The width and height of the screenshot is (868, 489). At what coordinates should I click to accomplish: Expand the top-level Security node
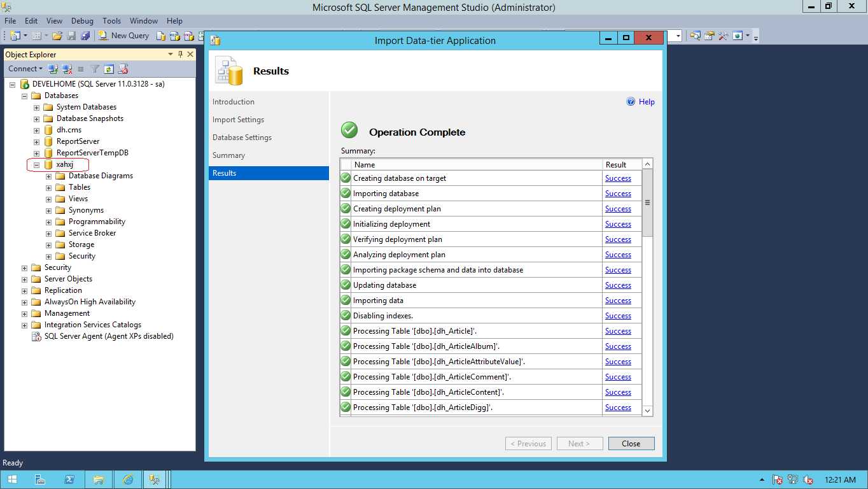(x=24, y=267)
